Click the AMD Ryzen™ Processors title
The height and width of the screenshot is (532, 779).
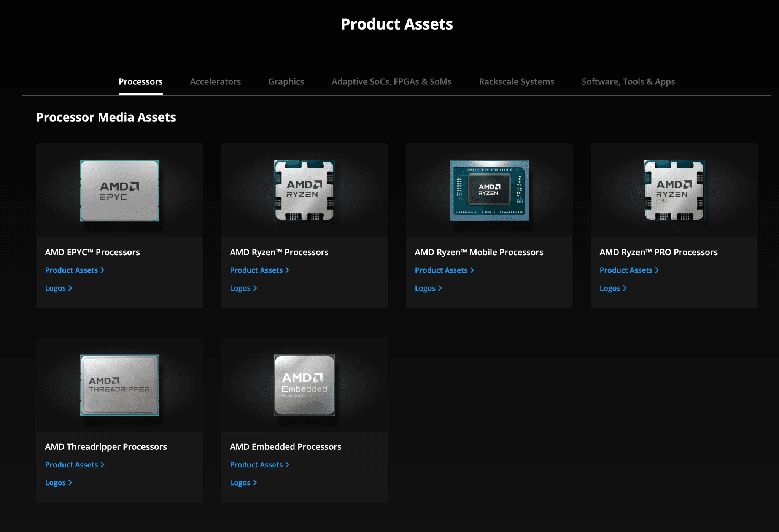pos(279,252)
